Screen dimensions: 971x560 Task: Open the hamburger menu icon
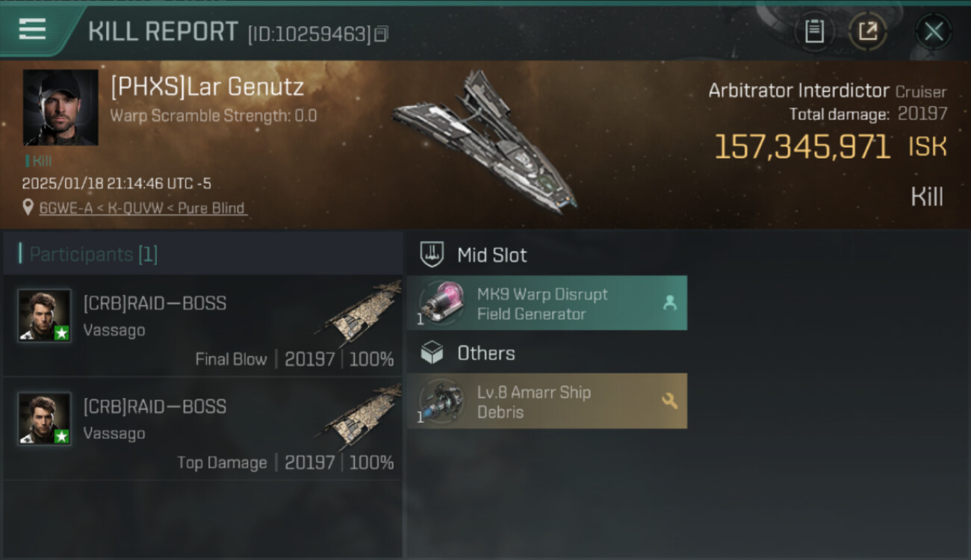click(32, 29)
